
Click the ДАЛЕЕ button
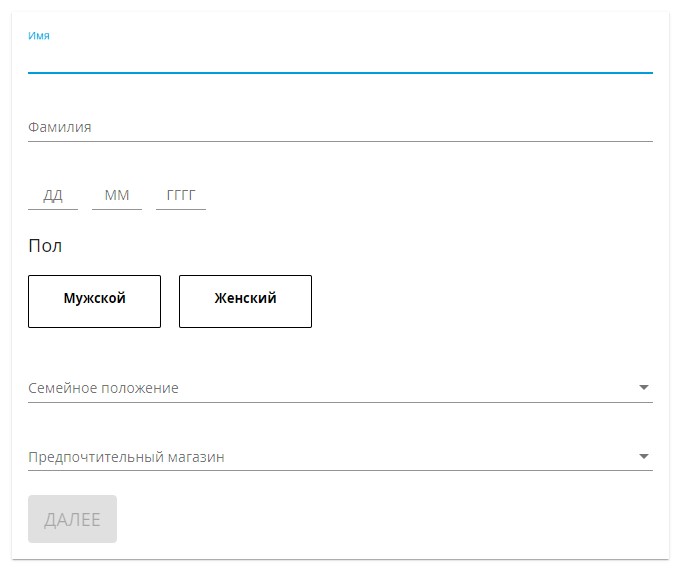[72, 519]
